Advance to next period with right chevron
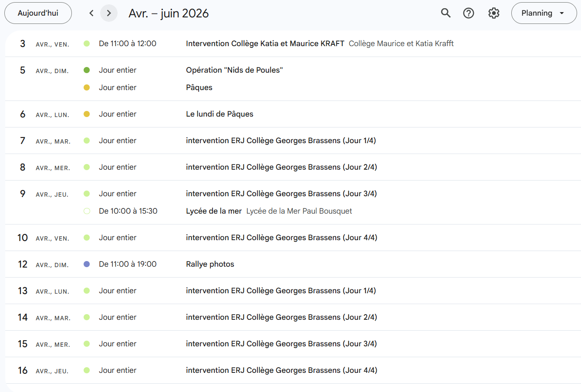Image resolution: width=581 pixels, height=392 pixels. pos(109,13)
